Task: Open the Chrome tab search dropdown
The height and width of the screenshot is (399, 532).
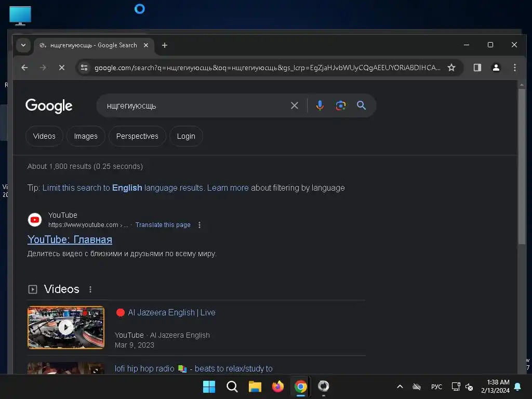Action: click(x=23, y=45)
